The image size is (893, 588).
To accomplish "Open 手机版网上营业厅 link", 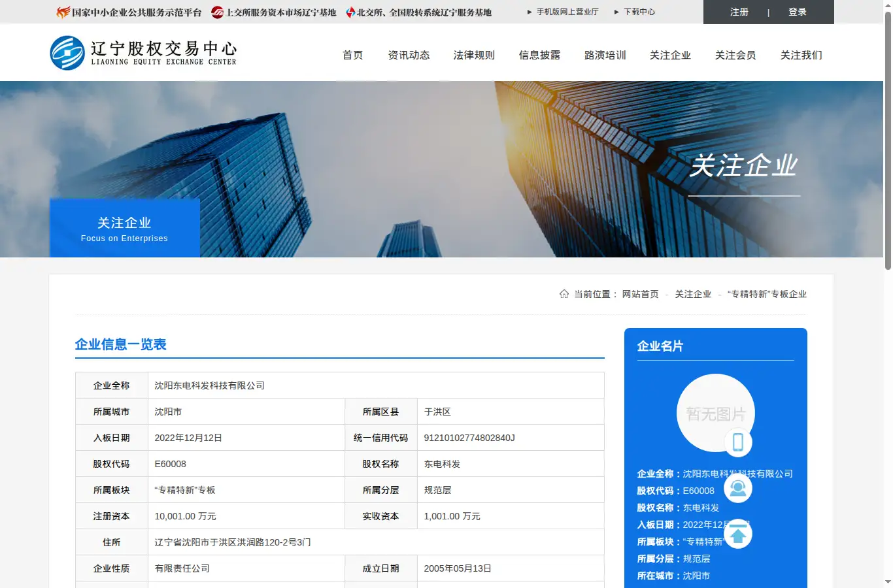I will click(x=567, y=12).
